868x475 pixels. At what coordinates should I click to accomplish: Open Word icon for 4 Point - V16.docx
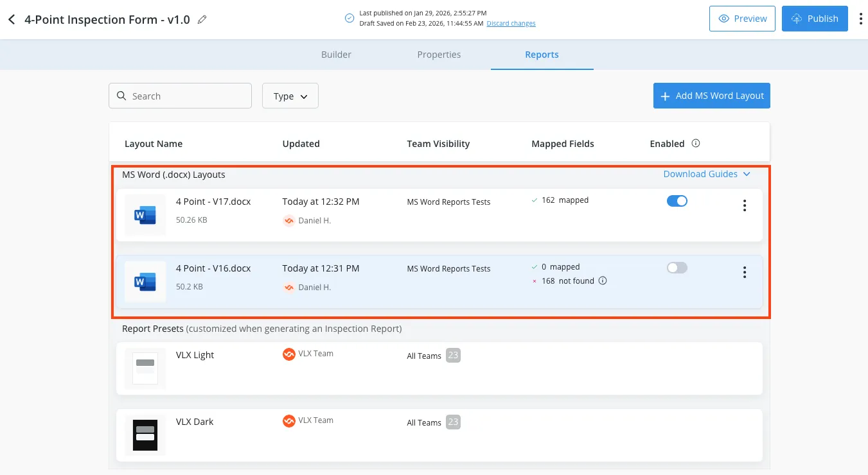pyautogui.click(x=145, y=282)
